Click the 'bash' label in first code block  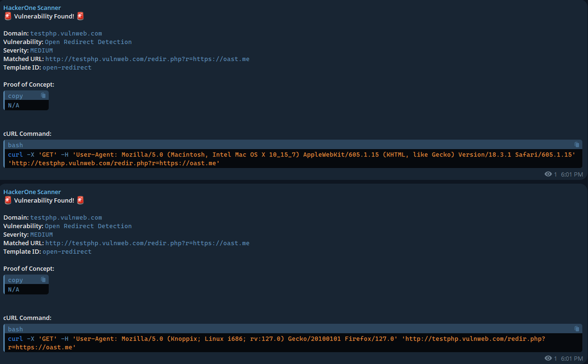(15, 145)
